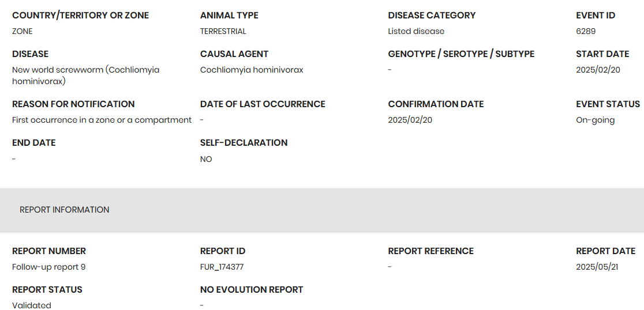The height and width of the screenshot is (310, 644).
Task: Select the report ID FUR_174377
Action: (x=222, y=267)
